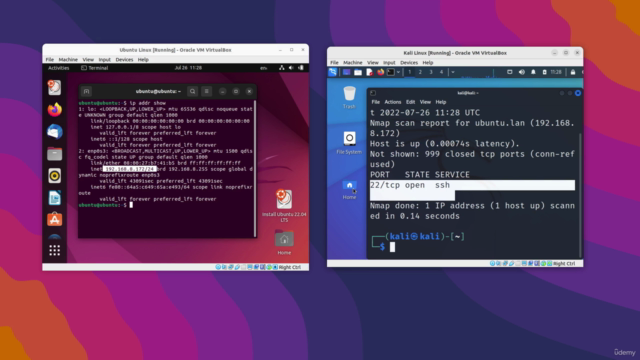The height and width of the screenshot is (360, 640).
Task: Open Ubuntu system status menu in top bar
Action: point(291,68)
